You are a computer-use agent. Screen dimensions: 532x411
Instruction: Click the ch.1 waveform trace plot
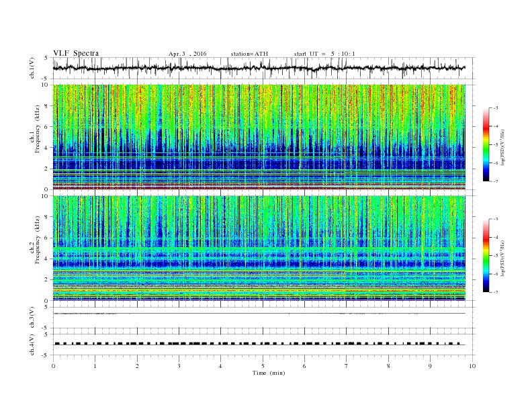[259, 68]
